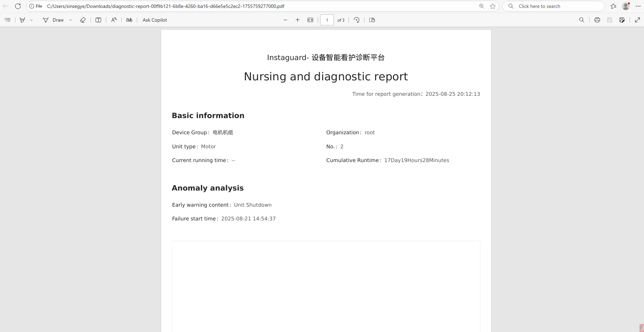Click the Device Group value '电机机组'
The height and width of the screenshot is (332, 644).
tap(223, 133)
